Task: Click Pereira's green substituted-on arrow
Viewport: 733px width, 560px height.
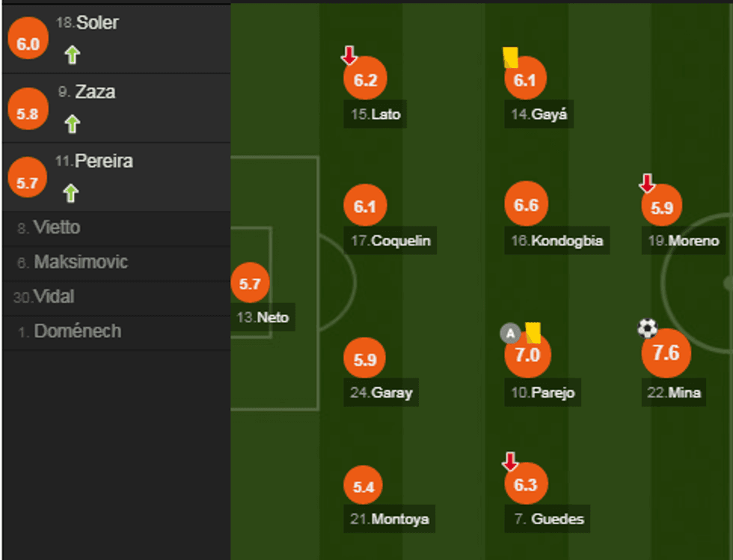Action: click(x=71, y=194)
